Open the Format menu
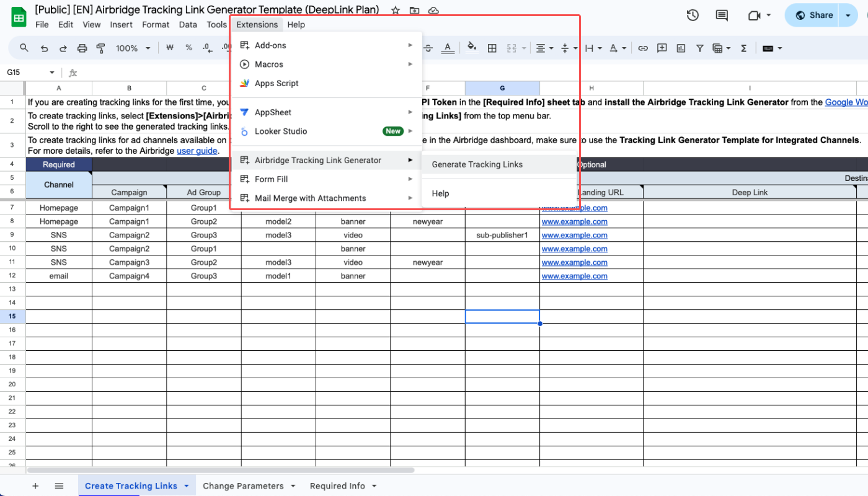Image resolution: width=868 pixels, height=496 pixels. point(156,25)
